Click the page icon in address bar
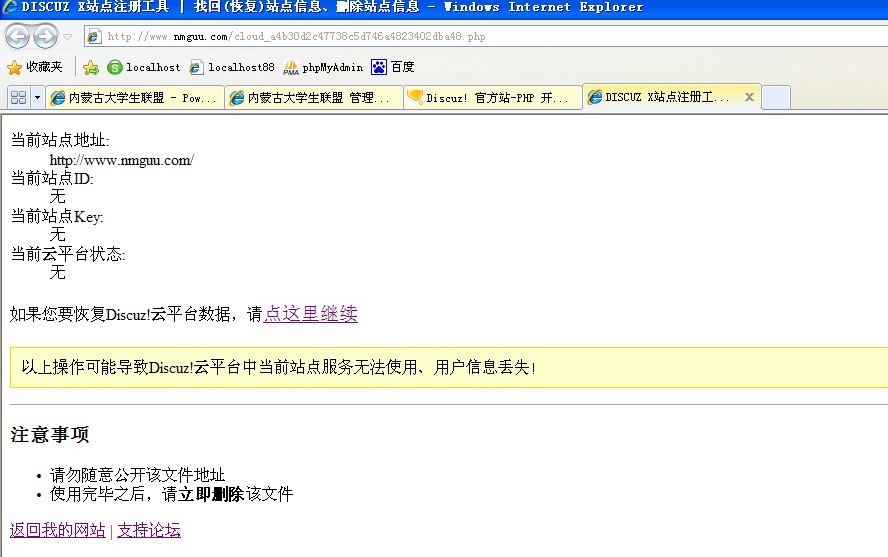Viewport: 888px width, 557px height. click(x=94, y=37)
